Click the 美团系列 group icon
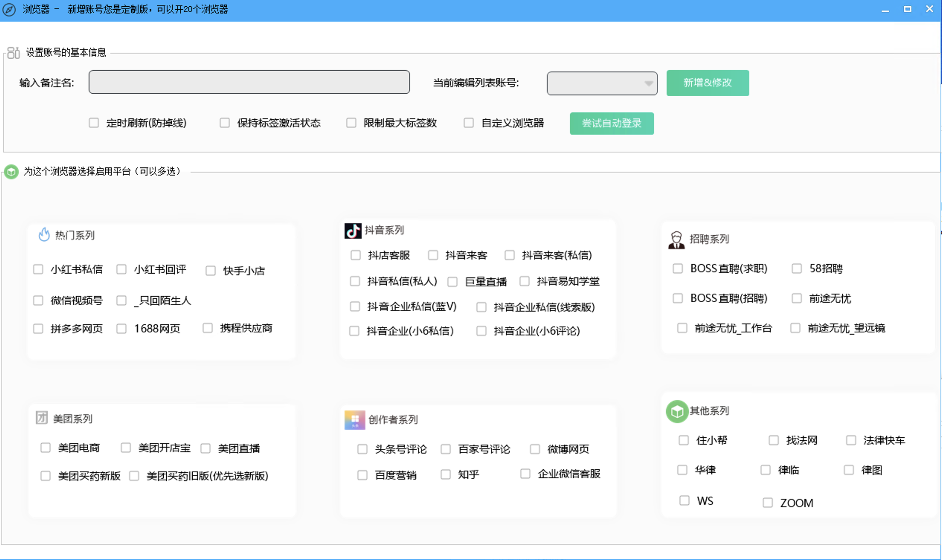Screen dimensions: 942x560 coord(42,418)
